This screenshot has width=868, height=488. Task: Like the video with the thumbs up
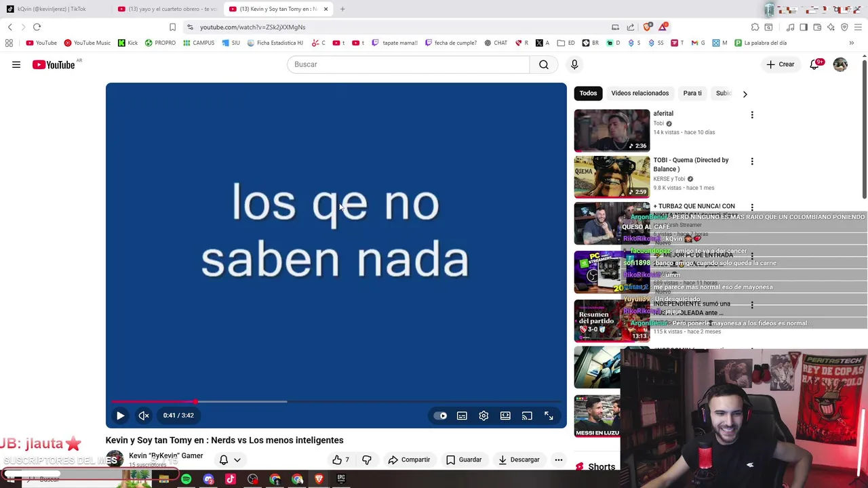coord(341,460)
